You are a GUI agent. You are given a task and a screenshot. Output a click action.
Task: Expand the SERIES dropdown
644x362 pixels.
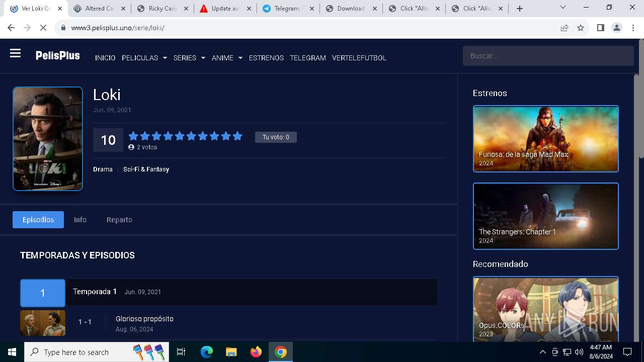[x=189, y=58]
